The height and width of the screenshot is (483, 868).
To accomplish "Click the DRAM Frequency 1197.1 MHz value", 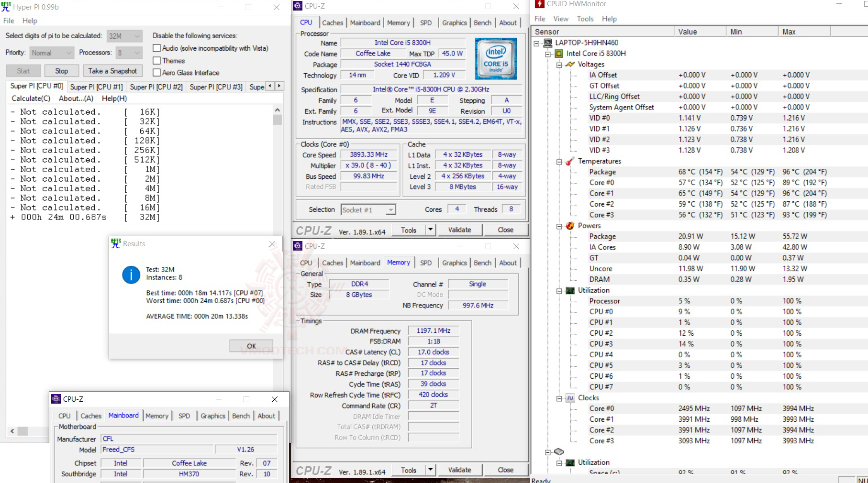I will pos(434,330).
